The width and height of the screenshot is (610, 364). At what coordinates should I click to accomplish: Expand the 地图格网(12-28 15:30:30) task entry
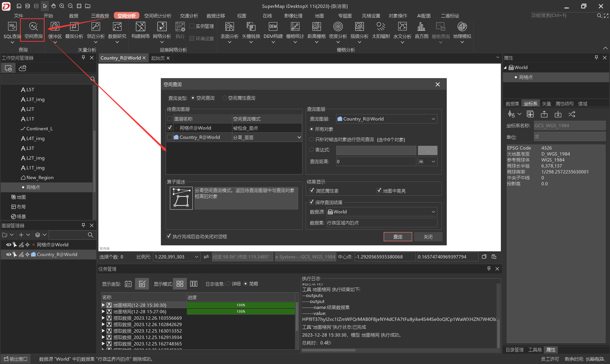coord(103,305)
